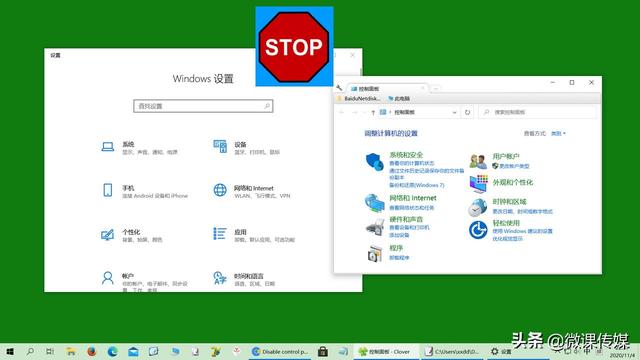The height and width of the screenshot is (360, 640).
Task: Open 程序 heading link in Control Panel
Action: 396,248
